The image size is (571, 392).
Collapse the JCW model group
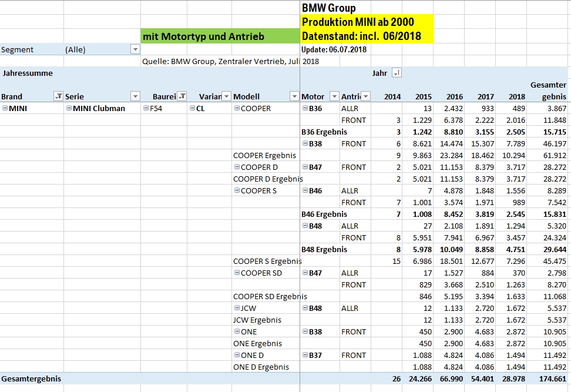(x=237, y=308)
